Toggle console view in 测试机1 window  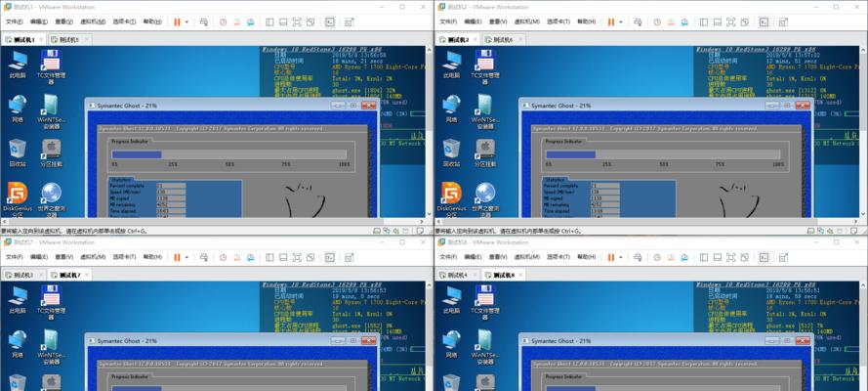(x=330, y=22)
